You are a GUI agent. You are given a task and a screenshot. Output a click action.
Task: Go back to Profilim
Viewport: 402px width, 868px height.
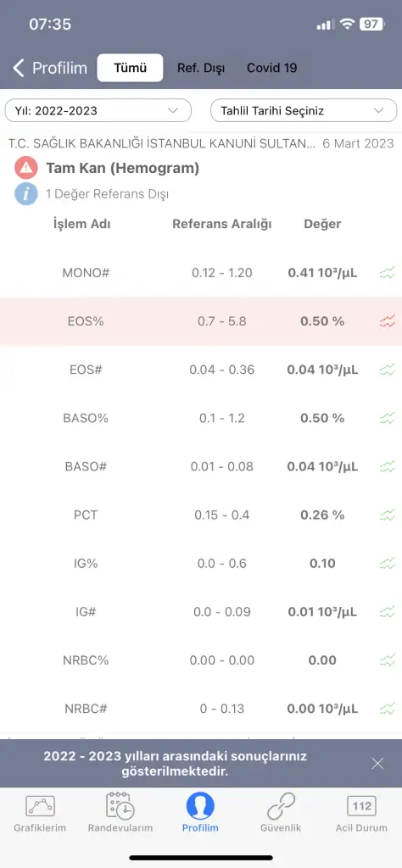click(x=50, y=68)
